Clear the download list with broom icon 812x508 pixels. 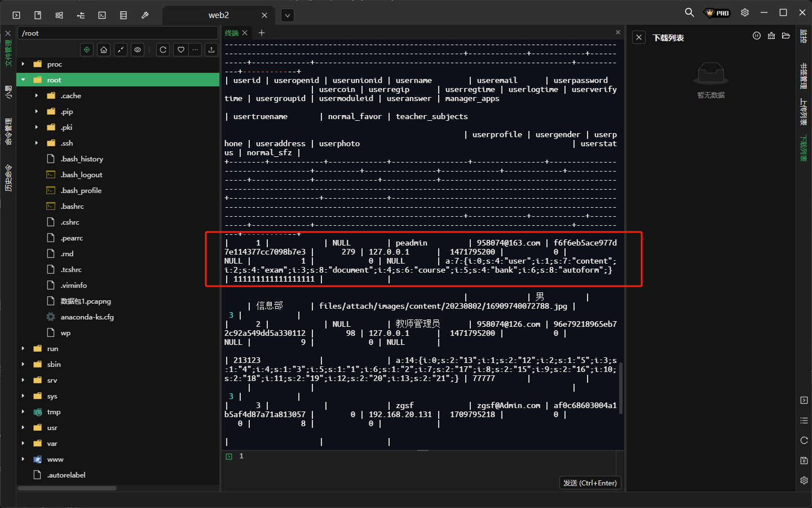click(x=771, y=36)
